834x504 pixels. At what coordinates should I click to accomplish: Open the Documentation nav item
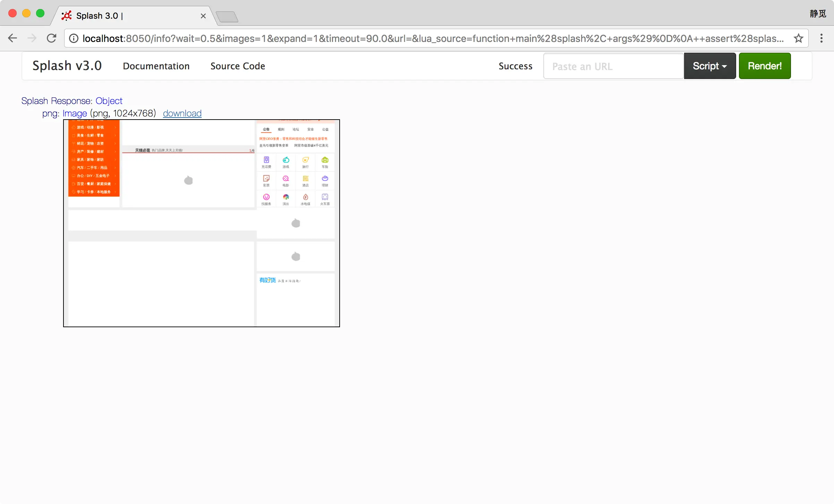pyautogui.click(x=156, y=66)
